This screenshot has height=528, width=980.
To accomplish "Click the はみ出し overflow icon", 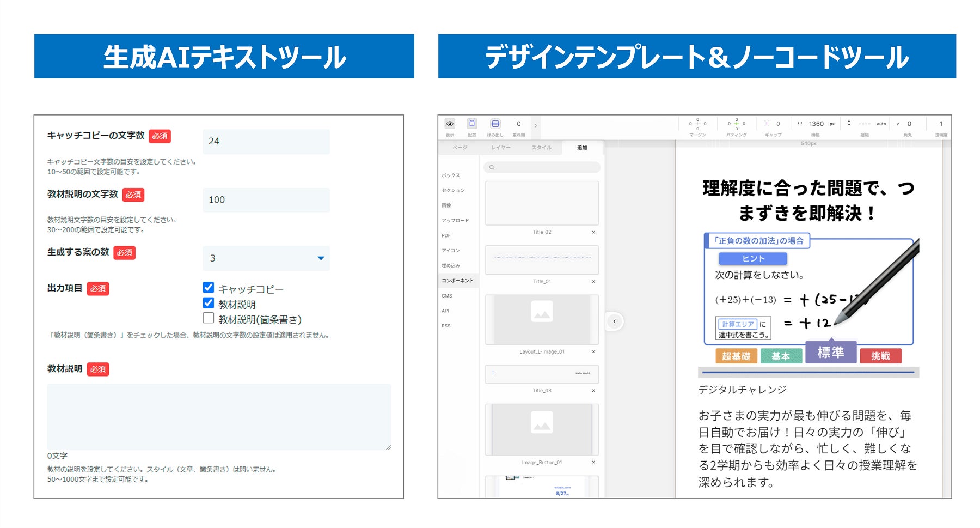I will (495, 124).
